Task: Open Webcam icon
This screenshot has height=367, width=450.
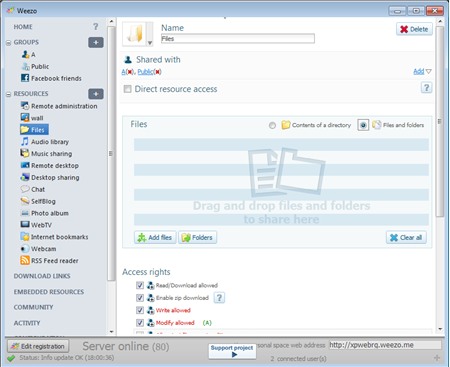Action: click(25, 249)
